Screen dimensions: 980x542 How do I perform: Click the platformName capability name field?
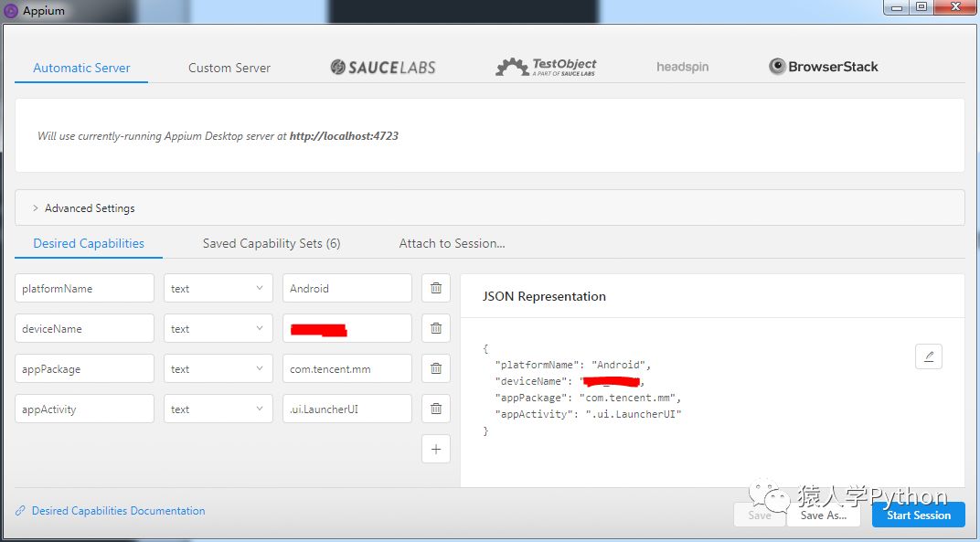pyautogui.click(x=84, y=288)
